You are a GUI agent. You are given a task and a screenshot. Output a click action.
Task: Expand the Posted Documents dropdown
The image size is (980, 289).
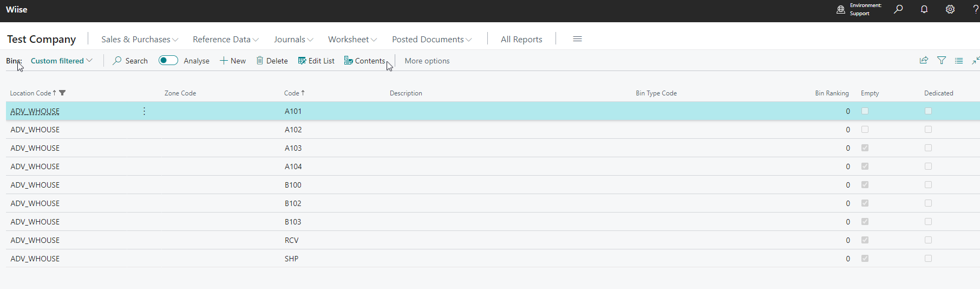click(432, 40)
